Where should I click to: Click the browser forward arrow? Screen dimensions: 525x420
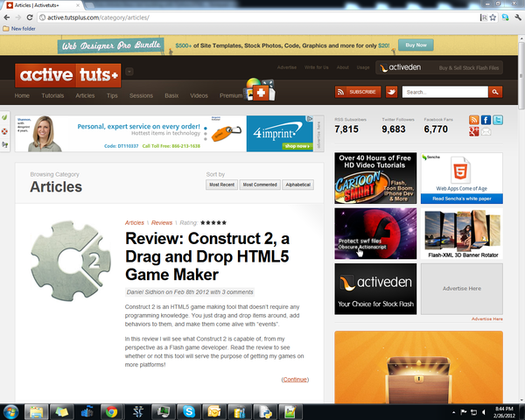(18, 17)
